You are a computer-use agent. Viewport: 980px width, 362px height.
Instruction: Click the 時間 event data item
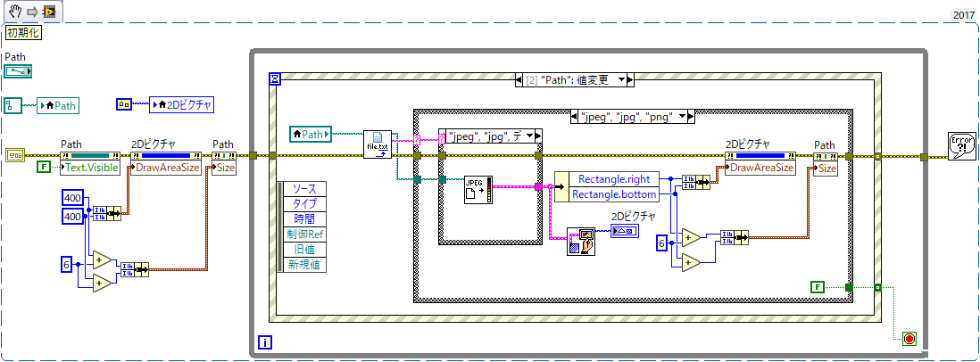click(305, 218)
